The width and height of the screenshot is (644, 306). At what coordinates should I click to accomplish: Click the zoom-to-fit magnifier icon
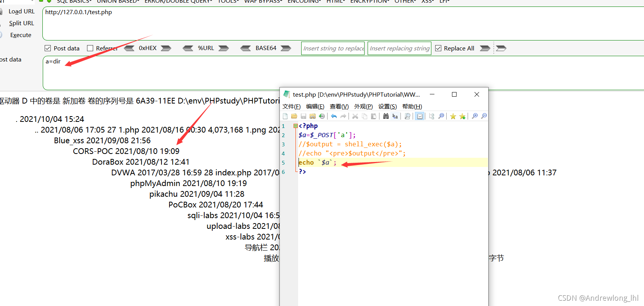pos(441,116)
